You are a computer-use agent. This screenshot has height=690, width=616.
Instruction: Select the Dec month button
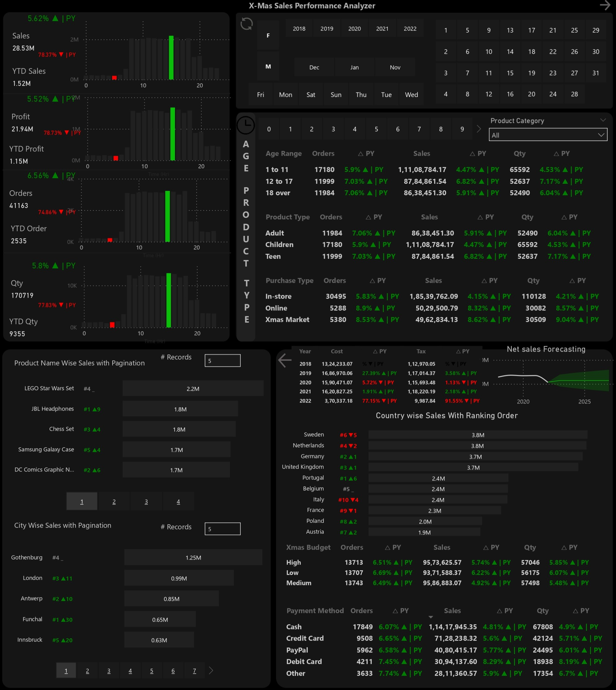314,67
